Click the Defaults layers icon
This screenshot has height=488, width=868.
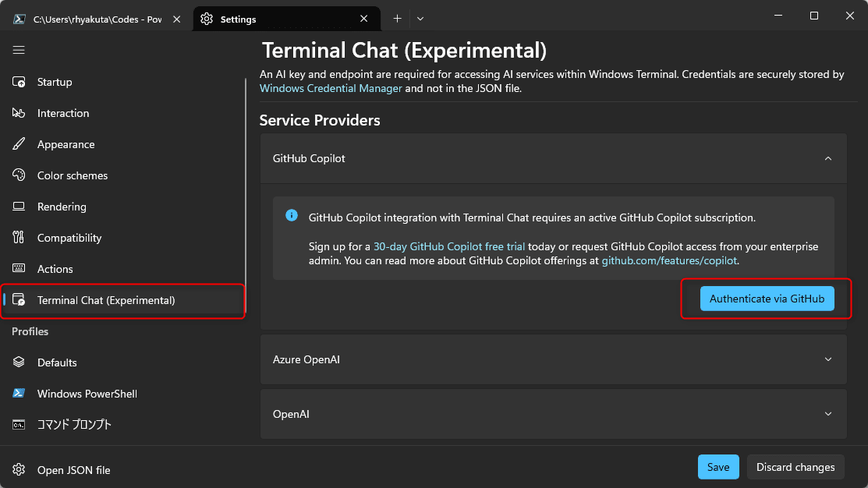click(19, 362)
